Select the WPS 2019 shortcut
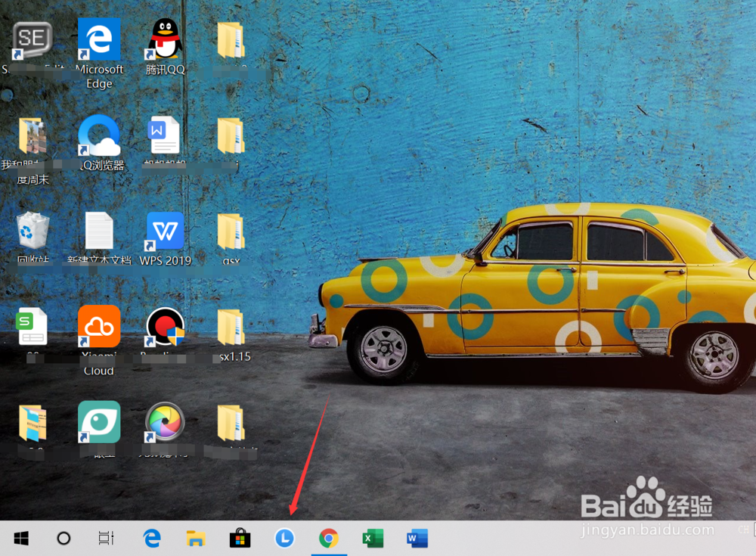Image resolution: width=756 pixels, height=556 pixels. [x=165, y=231]
